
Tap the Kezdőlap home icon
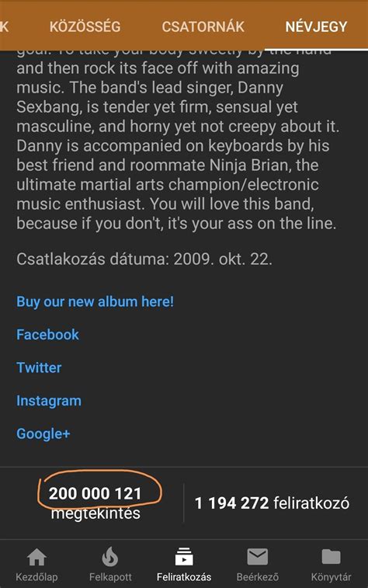click(x=36, y=557)
